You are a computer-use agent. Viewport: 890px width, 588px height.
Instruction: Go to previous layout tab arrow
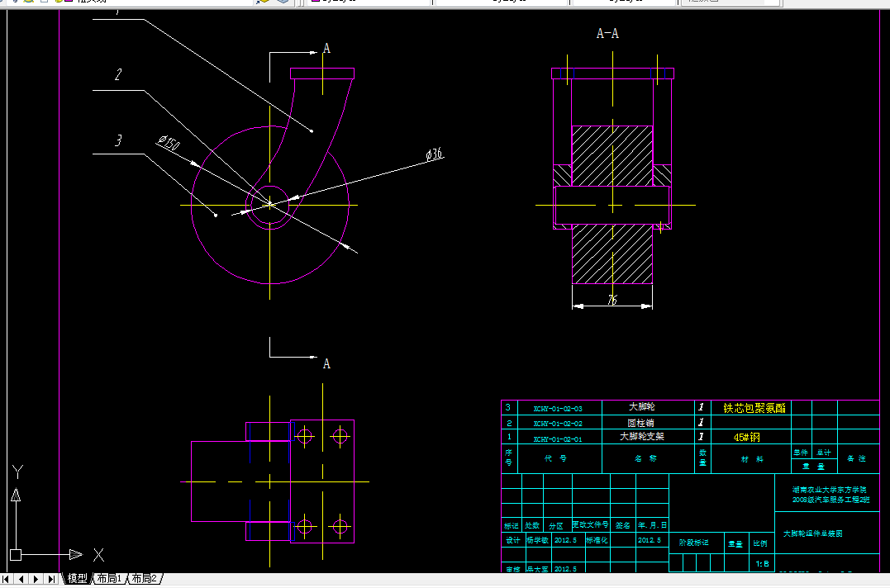pyautogui.click(x=21, y=579)
